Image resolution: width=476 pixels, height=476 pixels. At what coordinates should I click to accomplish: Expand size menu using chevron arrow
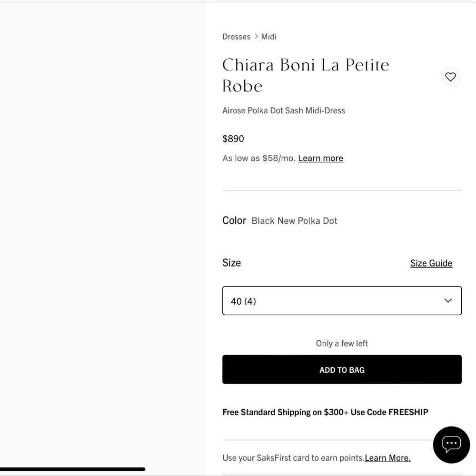448,300
